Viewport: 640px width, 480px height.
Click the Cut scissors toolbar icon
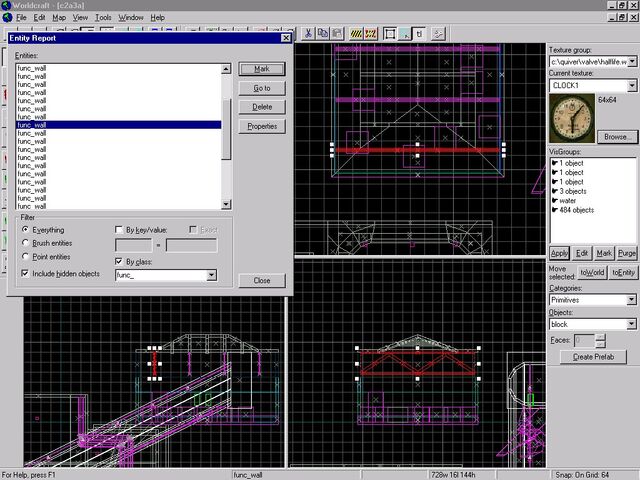(x=309, y=34)
